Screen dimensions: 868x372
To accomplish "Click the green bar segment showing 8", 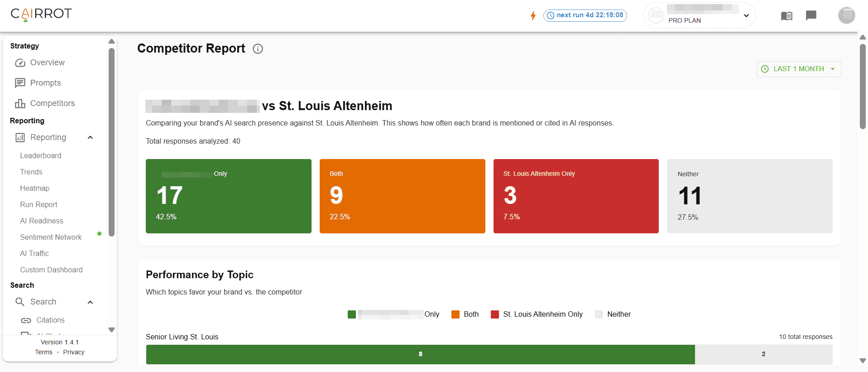I will [421, 354].
